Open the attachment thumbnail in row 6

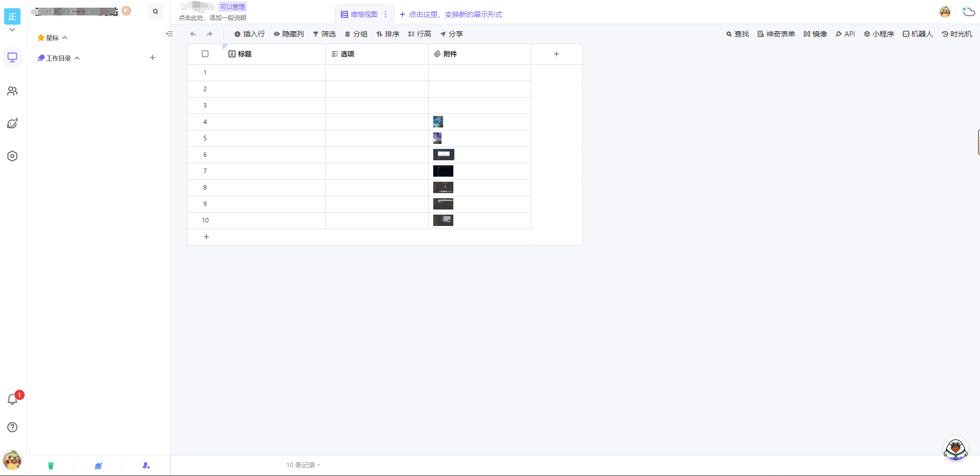click(x=444, y=155)
